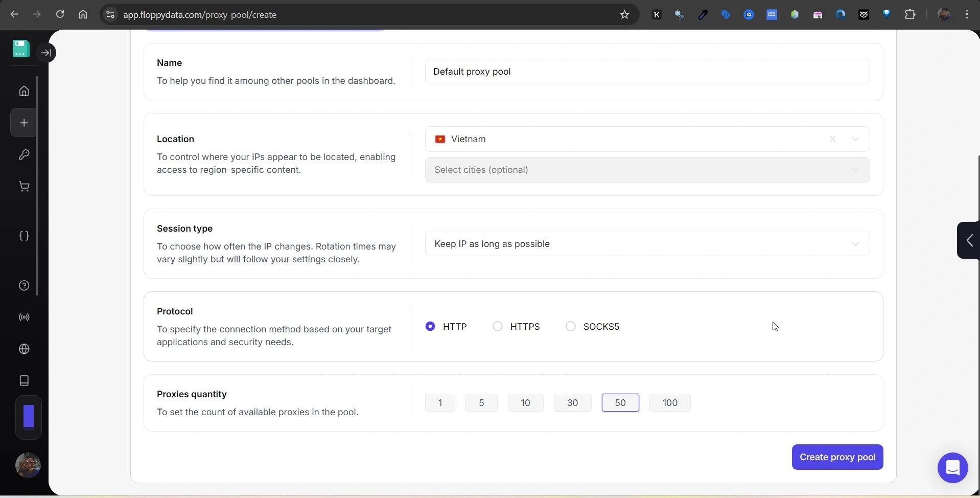Collapse the sidebar with the arrow toggle
980x498 pixels.
tap(46, 52)
